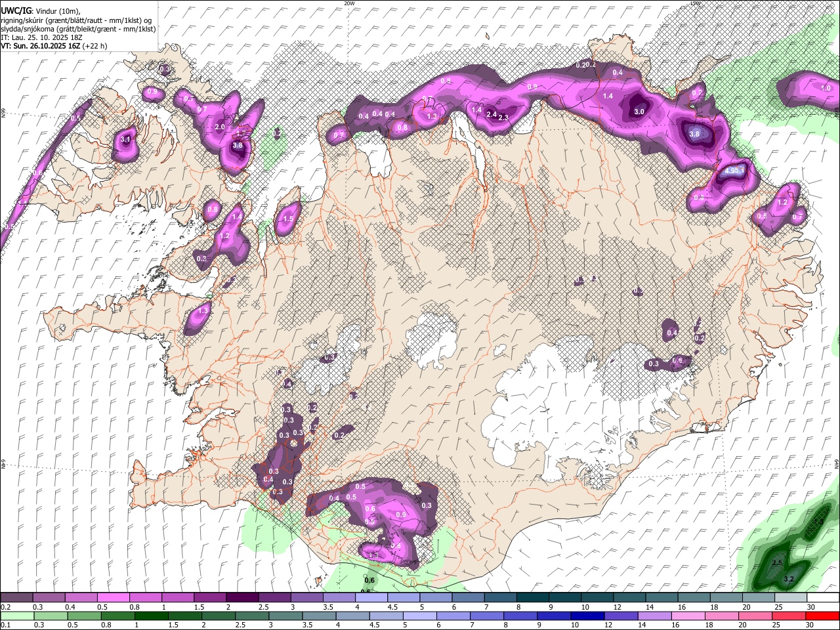Image resolution: width=840 pixels, height=630 pixels.
Task: Click the "rigning/skúrir" description line
Action: tap(76, 20)
